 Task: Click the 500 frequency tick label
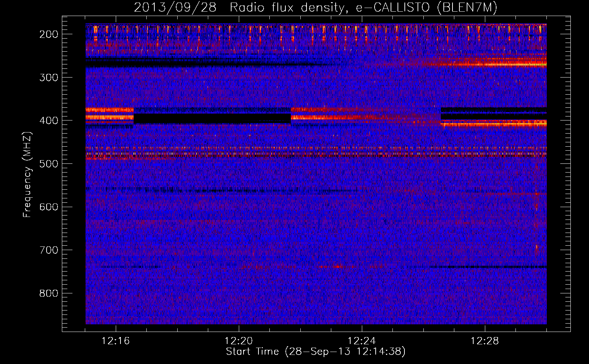tap(48, 164)
